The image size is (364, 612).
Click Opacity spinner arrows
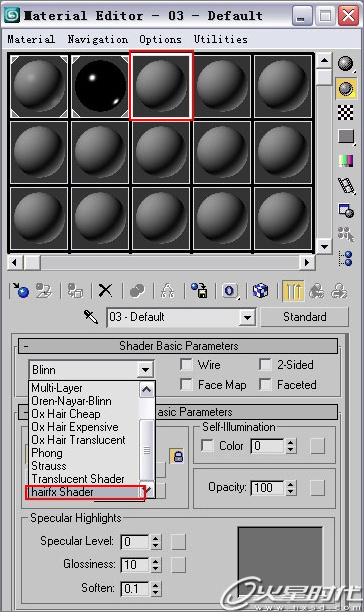(291, 487)
